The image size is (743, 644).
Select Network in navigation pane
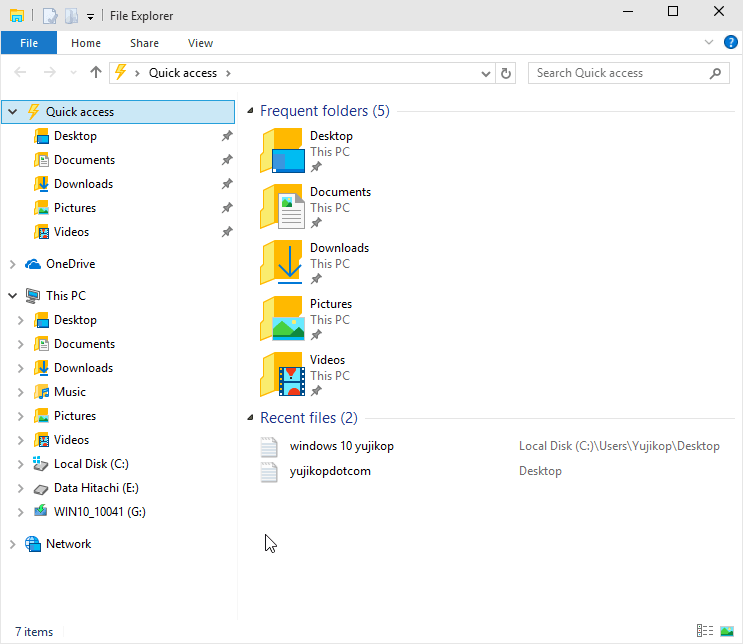click(68, 544)
